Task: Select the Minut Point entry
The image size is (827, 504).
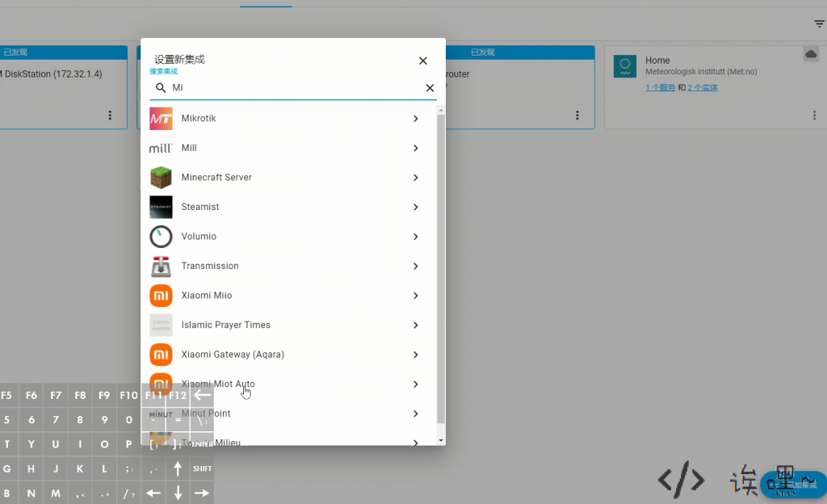Action: (x=289, y=414)
